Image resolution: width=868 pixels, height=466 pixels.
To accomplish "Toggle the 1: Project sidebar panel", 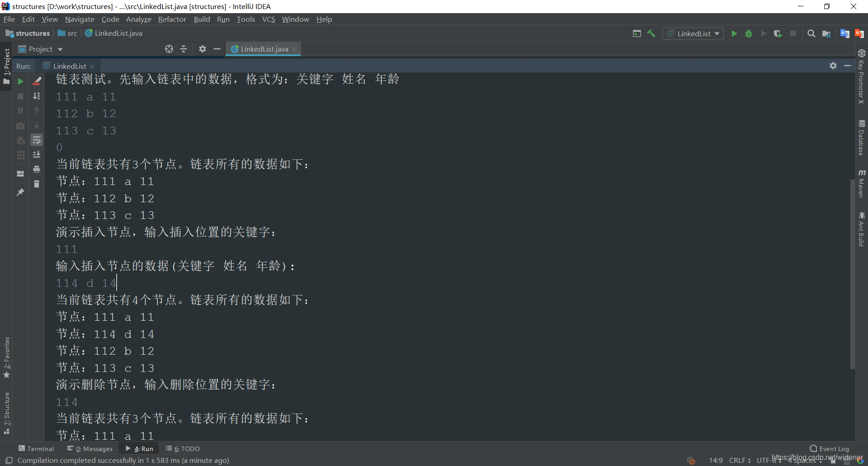I will pyautogui.click(x=6, y=67).
